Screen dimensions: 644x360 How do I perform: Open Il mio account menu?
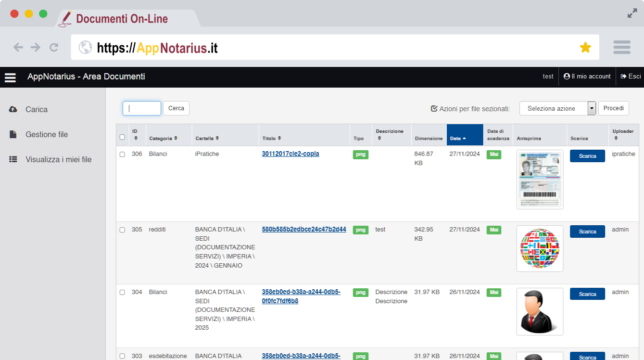tap(587, 77)
